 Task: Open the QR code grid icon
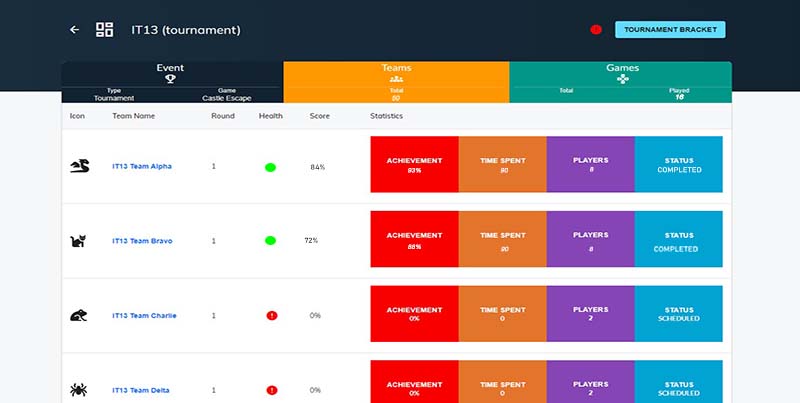[104, 30]
